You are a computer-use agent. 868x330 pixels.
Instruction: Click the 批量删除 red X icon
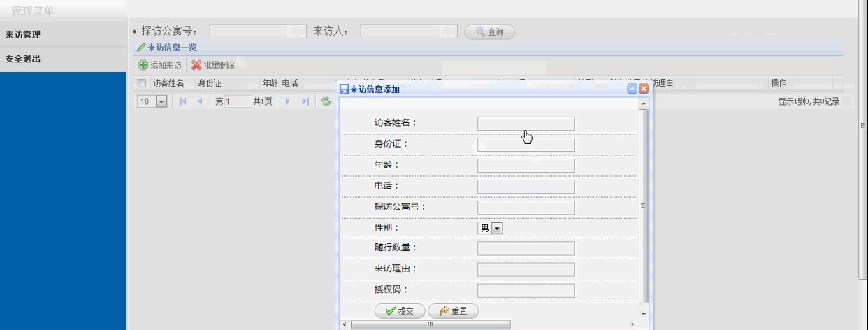(196, 66)
